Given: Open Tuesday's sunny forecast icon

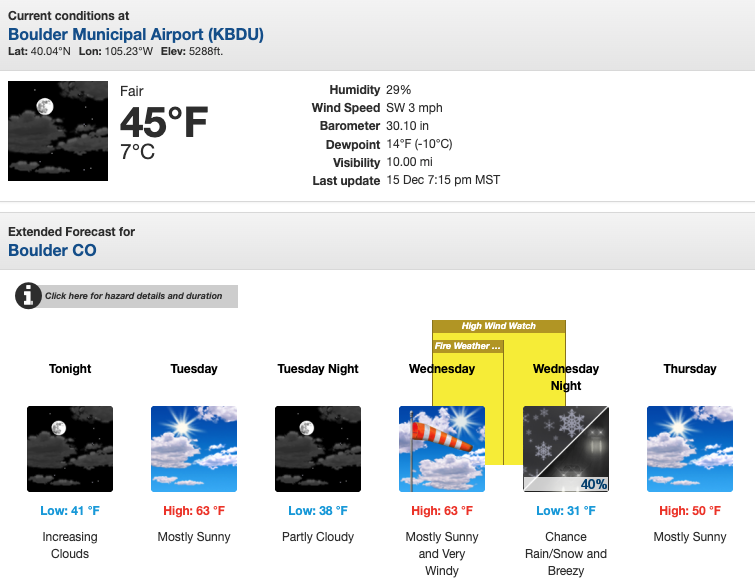Looking at the screenshot, I should click(194, 448).
